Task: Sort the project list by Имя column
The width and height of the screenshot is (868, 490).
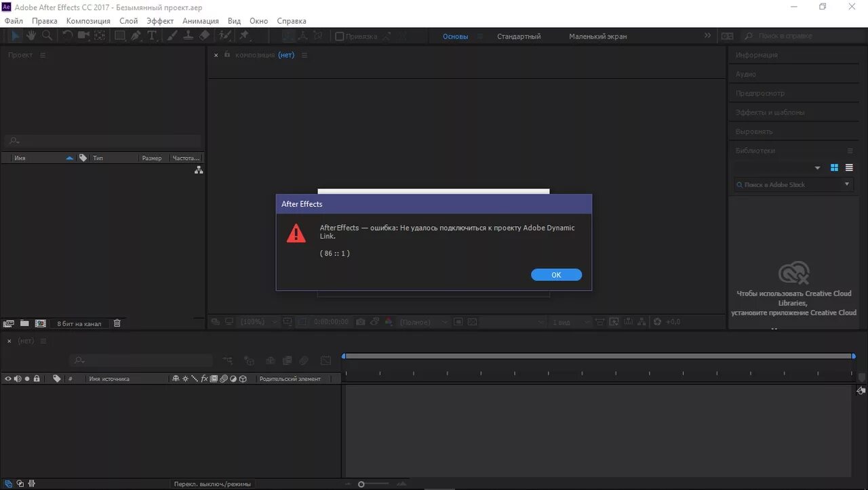Action: (20, 158)
